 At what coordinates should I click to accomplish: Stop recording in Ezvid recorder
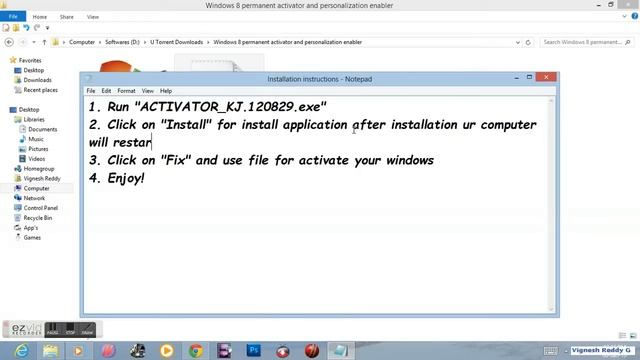click(x=70, y=329)
